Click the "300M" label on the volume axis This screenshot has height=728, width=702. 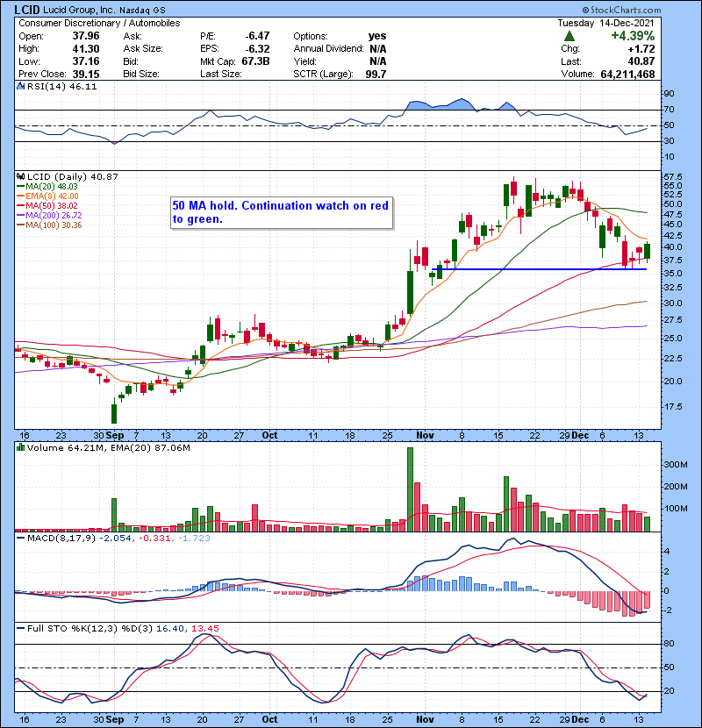tap(676, 464)
